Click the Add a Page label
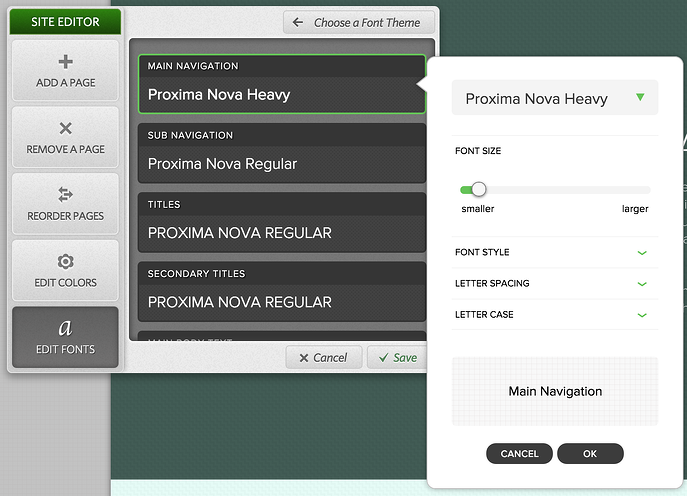The width and height of the screenshot is (687, 496). (65, 83)
